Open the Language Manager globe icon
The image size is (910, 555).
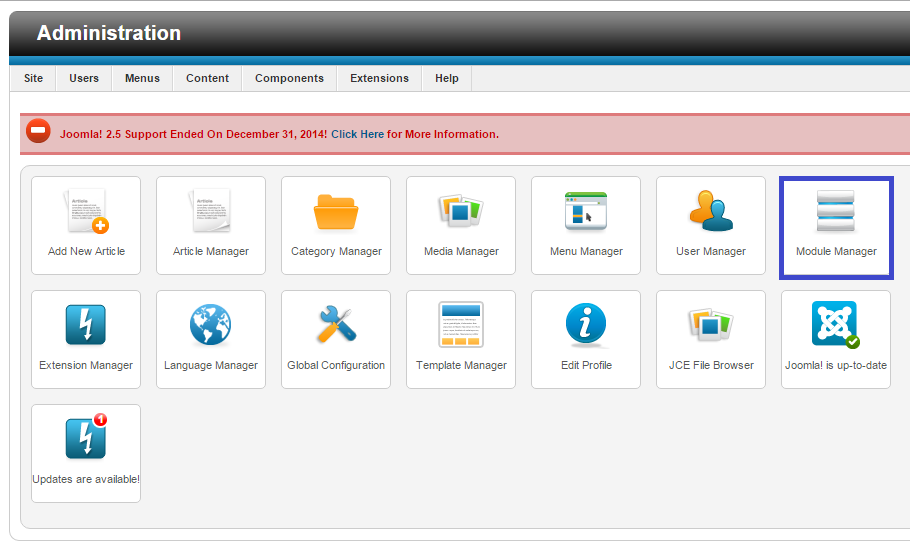(x=210, y=325)
